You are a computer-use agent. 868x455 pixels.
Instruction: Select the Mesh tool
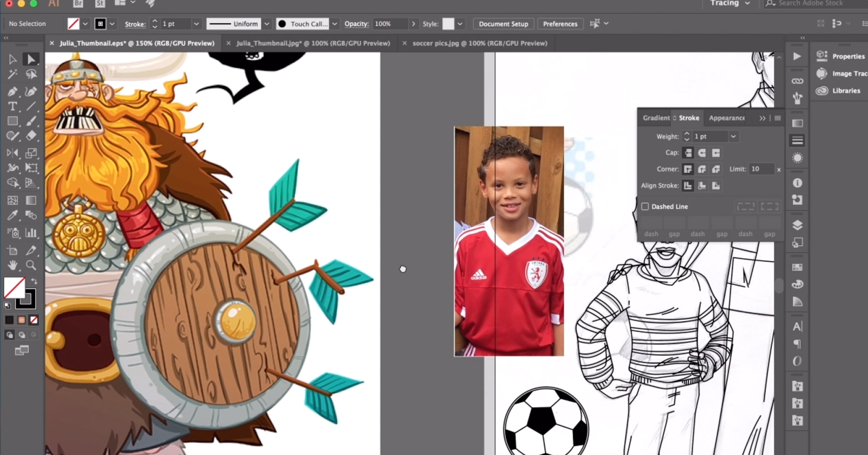(x=12, y=200)
